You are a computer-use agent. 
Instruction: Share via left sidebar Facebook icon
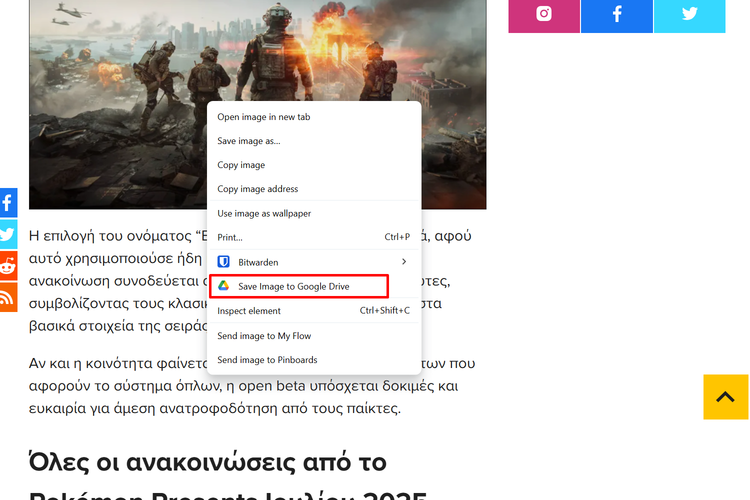pos(8,203)
